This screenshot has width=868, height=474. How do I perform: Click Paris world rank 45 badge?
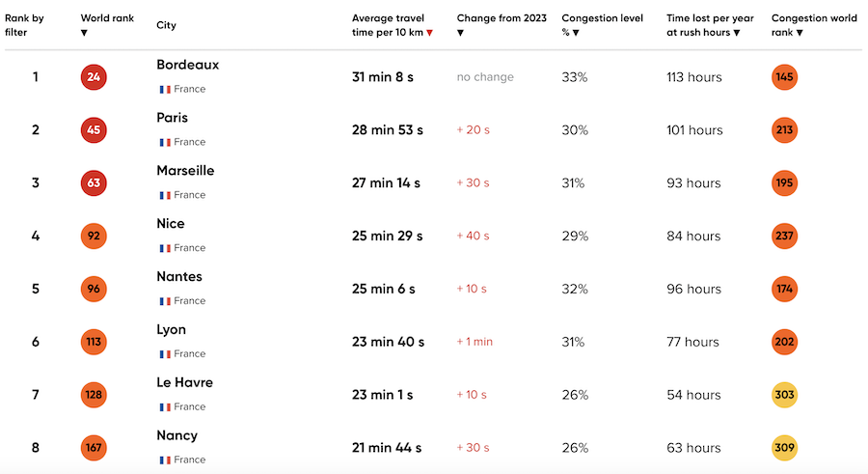94,130
